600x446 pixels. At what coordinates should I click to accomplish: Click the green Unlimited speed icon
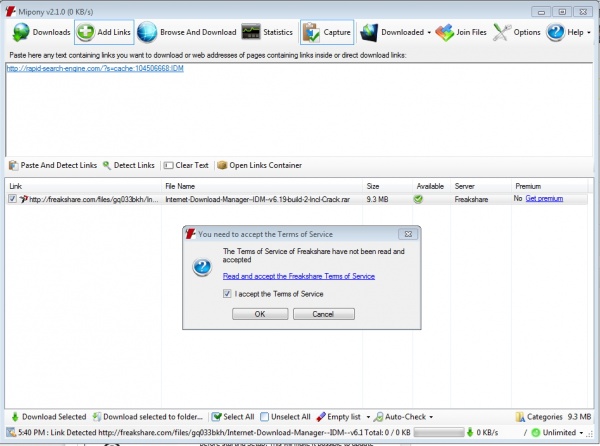coord(536,433)
